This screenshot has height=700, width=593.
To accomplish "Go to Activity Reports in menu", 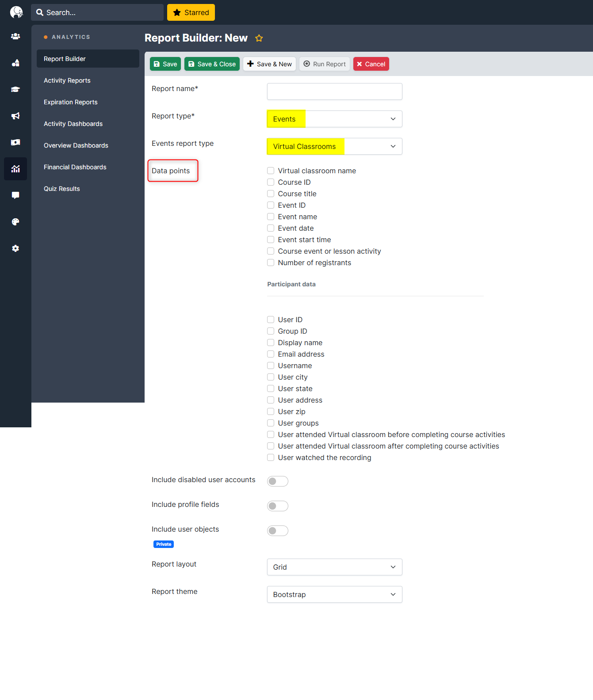I will click(67, 80).
